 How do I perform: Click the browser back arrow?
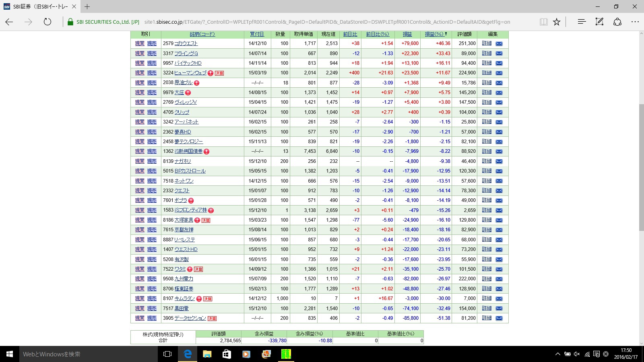click(x=9, y=22)
